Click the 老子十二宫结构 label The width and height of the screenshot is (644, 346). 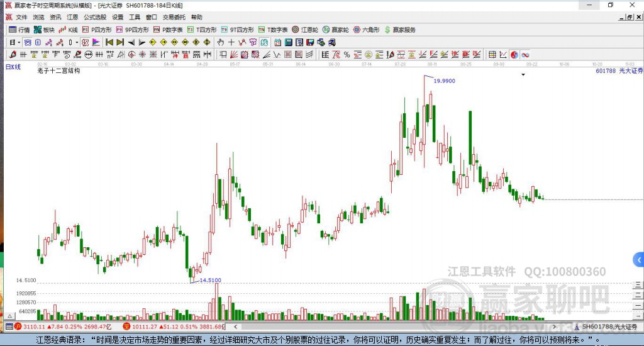[58, 70]
